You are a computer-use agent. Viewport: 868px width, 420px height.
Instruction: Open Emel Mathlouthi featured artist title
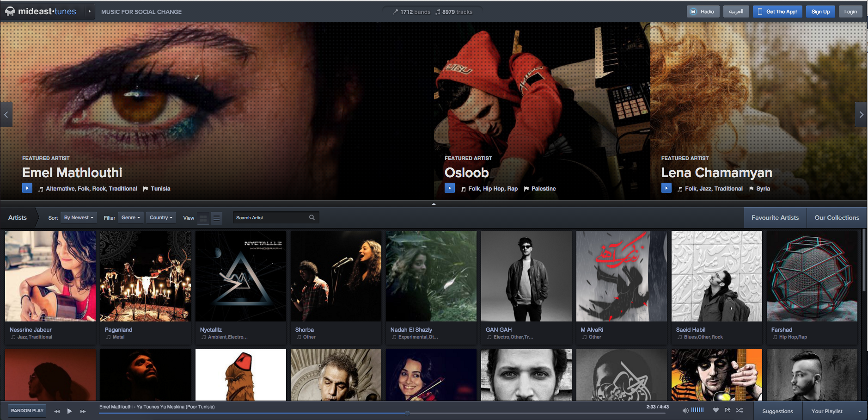tap(72, 173)
